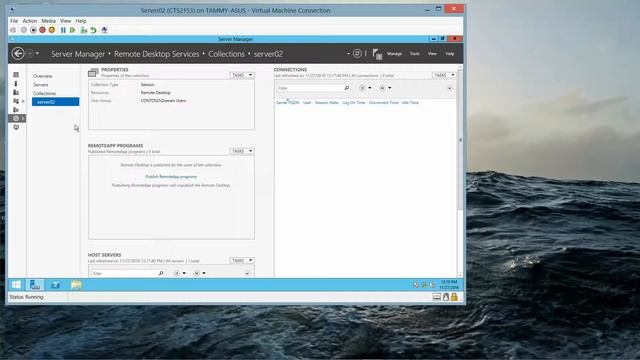The width and height of the screenshot is (640, 360).
Task: Open File Explorer icon in VM taskbar
Action: tap(76, 284)
